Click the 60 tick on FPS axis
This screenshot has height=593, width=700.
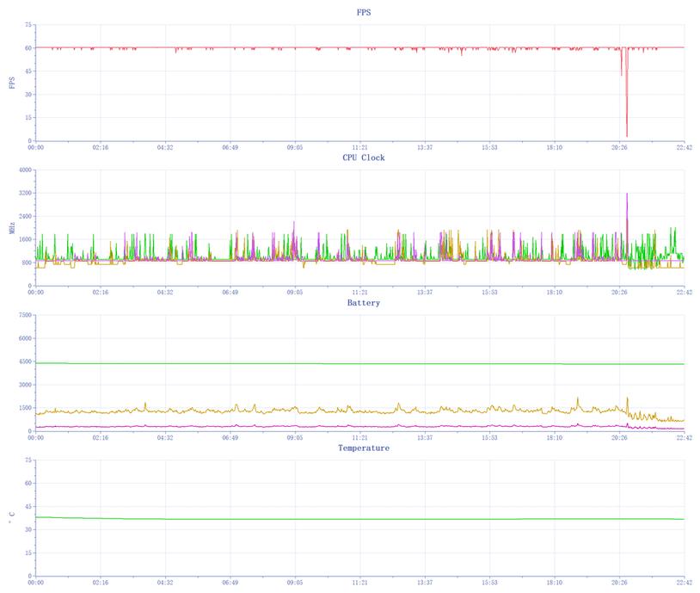[28, 48]
